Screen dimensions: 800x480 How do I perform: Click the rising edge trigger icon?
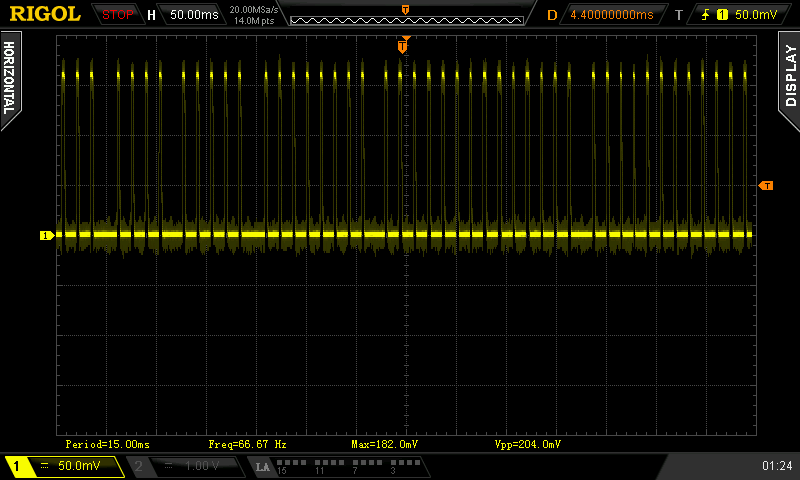click(x=706, y=15)
